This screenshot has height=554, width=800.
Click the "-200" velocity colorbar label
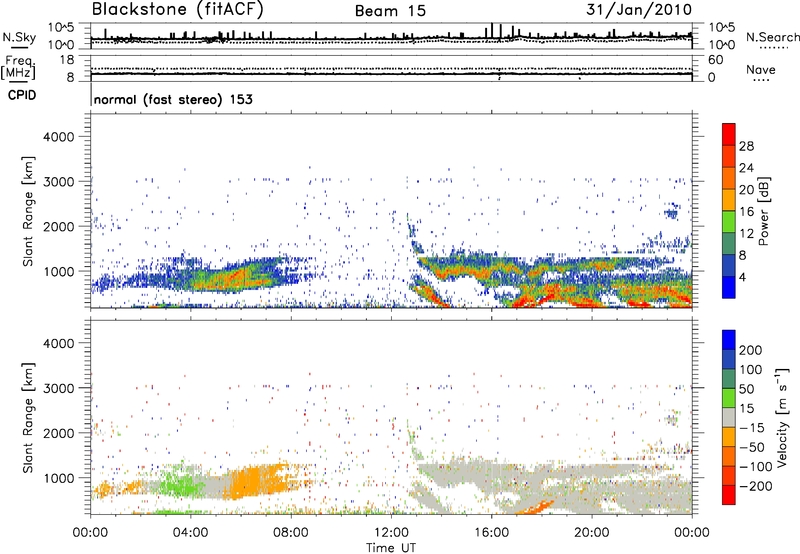click(756, 486)
